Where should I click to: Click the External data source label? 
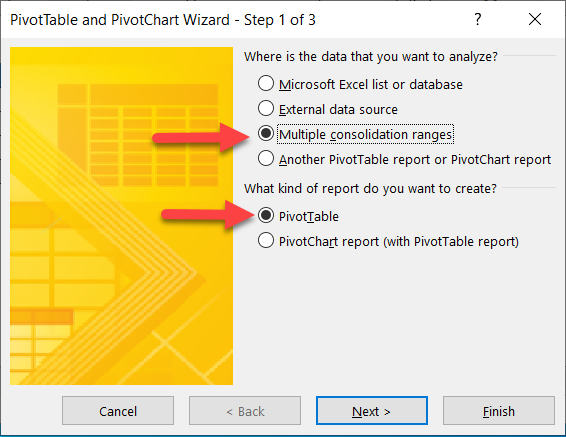tap(338, 109)
